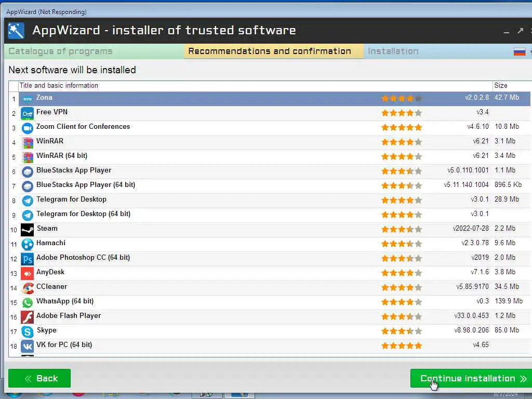Click the star rating of Skype
This screenshot has height=399, width=532.
(402, 331)
